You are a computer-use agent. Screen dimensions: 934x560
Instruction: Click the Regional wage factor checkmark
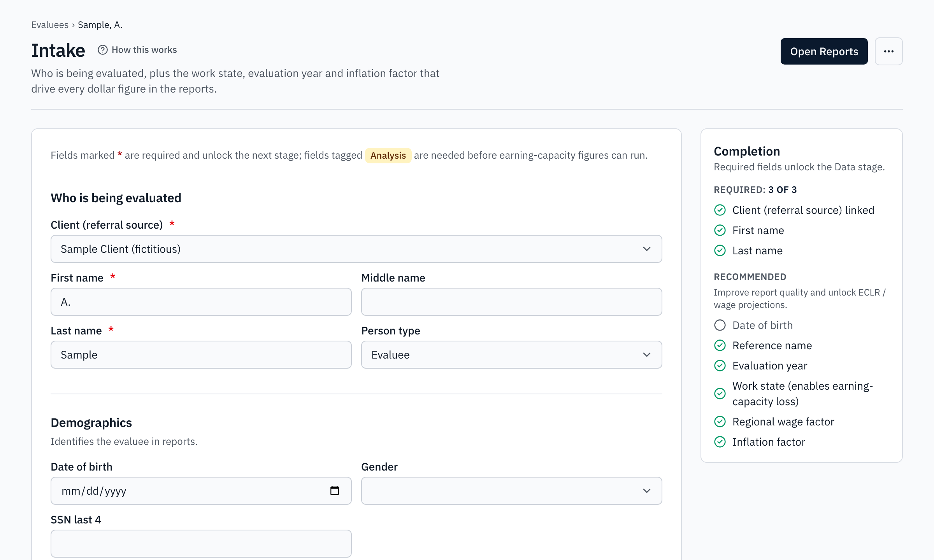pos(720,422)
